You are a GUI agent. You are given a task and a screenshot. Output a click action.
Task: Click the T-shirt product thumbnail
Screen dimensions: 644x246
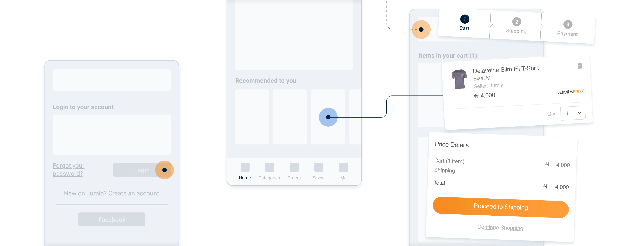click(459, 79)
